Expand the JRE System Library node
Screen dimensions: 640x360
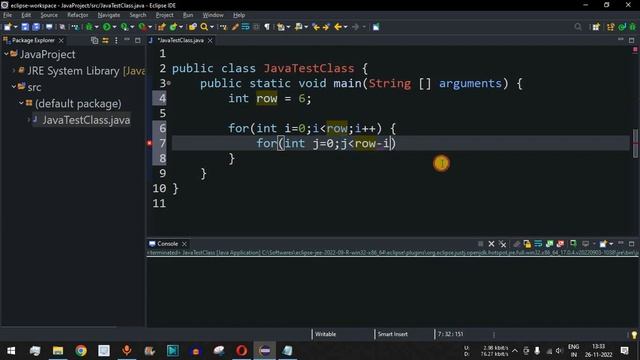click(13, 70)
